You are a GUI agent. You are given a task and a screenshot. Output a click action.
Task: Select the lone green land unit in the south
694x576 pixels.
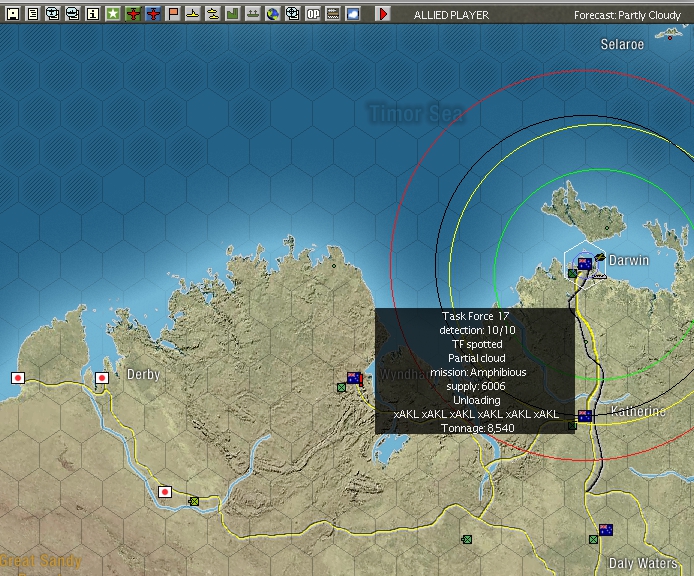467,539
